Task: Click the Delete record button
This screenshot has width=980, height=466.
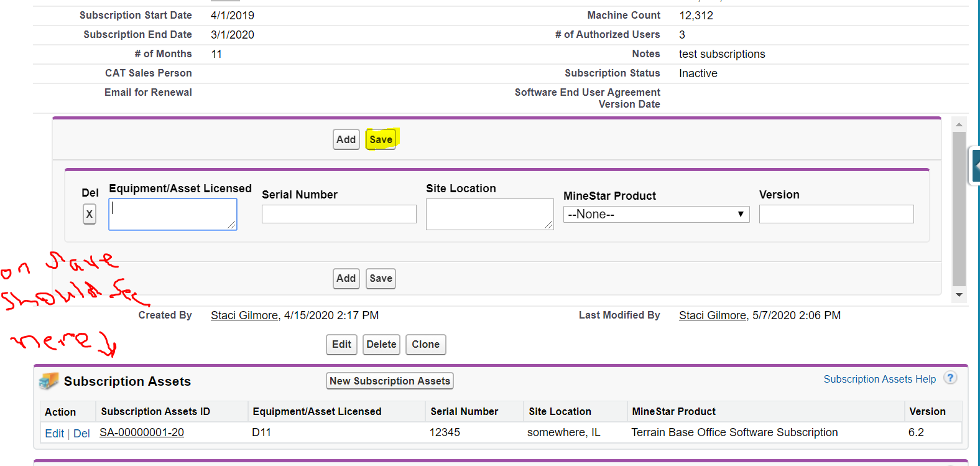Action: (381, 344)
